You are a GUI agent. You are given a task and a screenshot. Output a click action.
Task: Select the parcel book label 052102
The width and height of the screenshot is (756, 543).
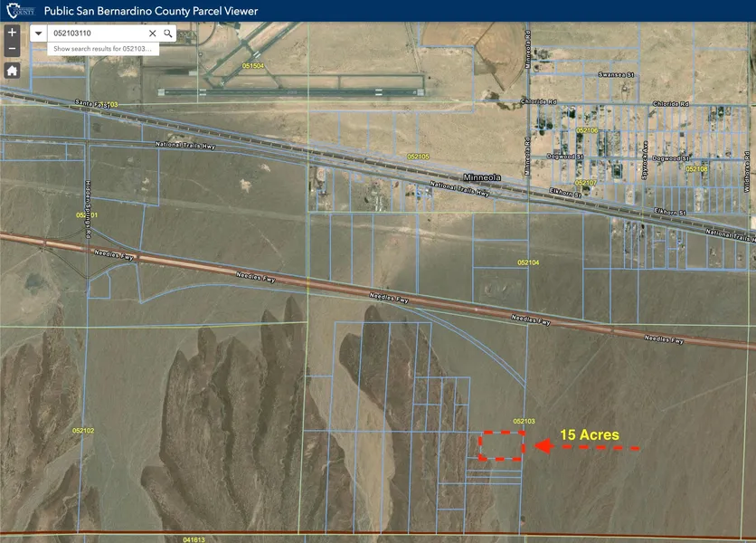pos(83,431)
